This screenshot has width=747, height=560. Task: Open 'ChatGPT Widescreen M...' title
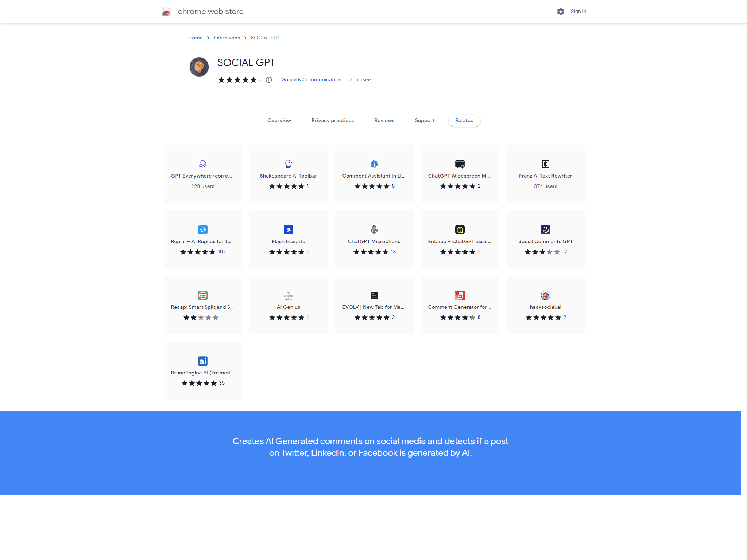pos(459,176)
